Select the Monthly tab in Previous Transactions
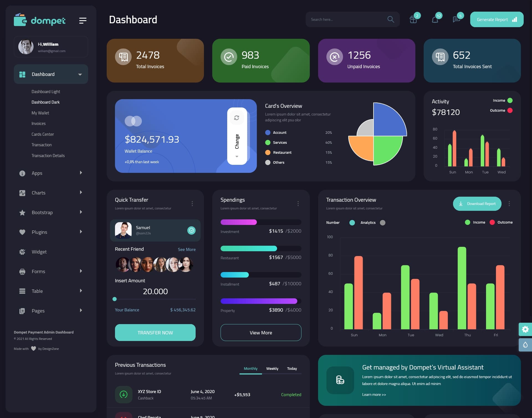 (x=250, y=368)
